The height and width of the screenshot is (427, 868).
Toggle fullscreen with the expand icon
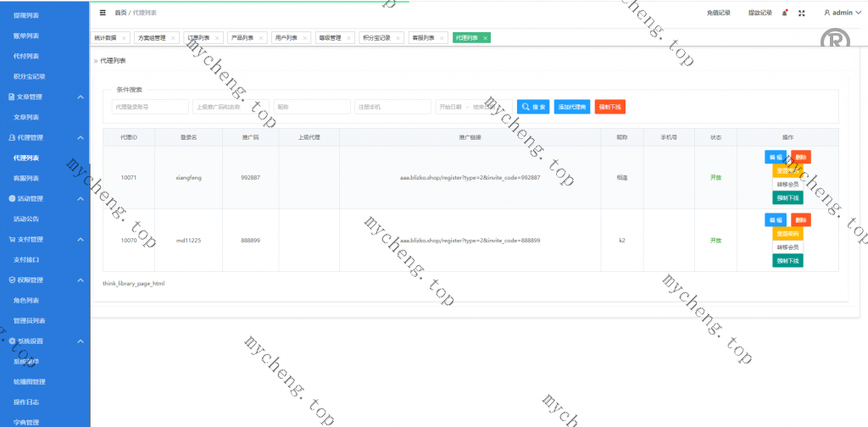pyautogui.click(x=801, y=13)
